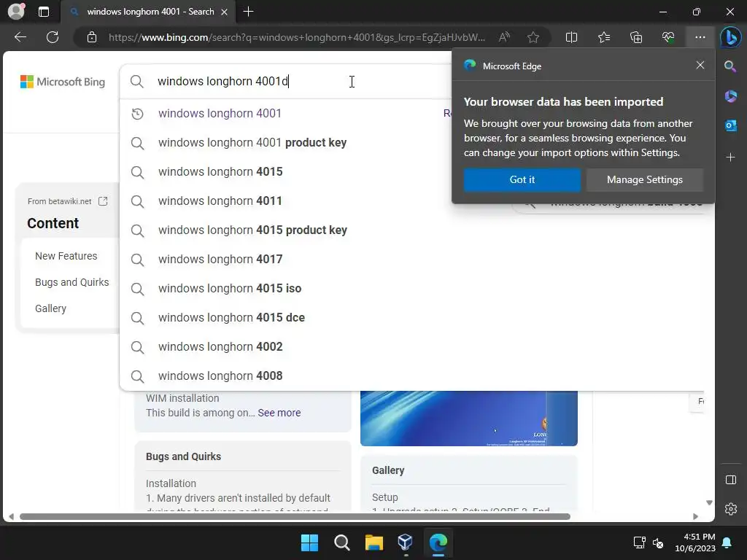The image size is (747, 560).
Task: Toggle sidebar panel icon near bottom
Action: point(730,480)
